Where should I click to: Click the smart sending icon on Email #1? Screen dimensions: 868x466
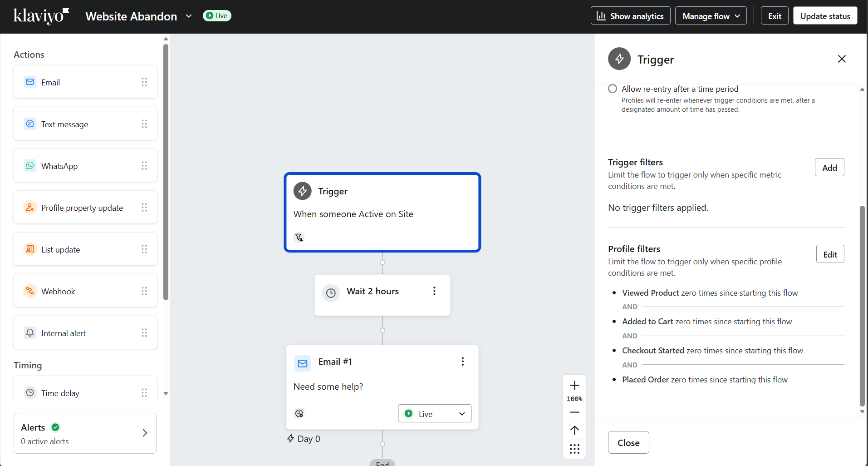[299, 413]
